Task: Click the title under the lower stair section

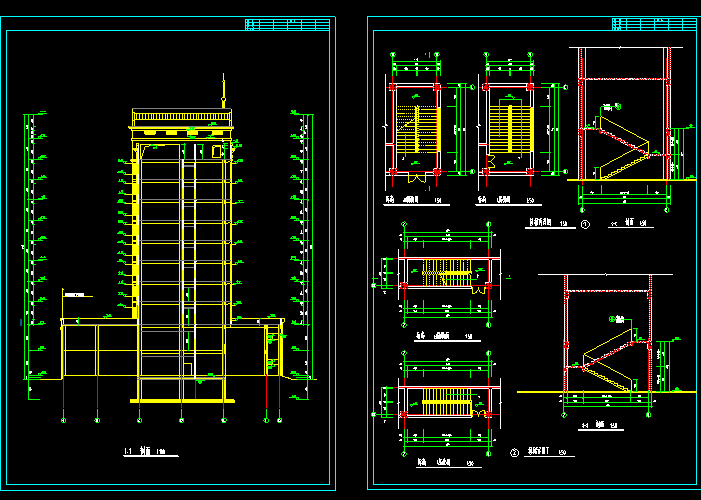Action: (x=600, y=425)
